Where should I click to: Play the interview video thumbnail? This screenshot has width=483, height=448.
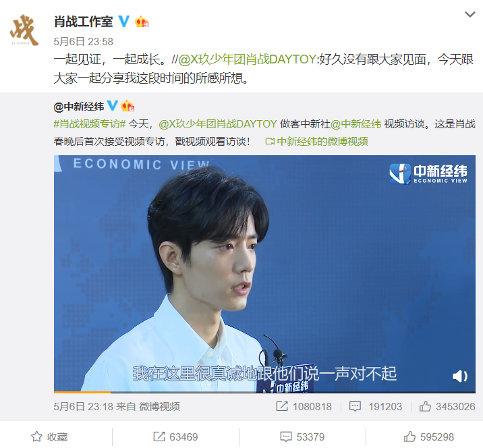pos(264,274)
